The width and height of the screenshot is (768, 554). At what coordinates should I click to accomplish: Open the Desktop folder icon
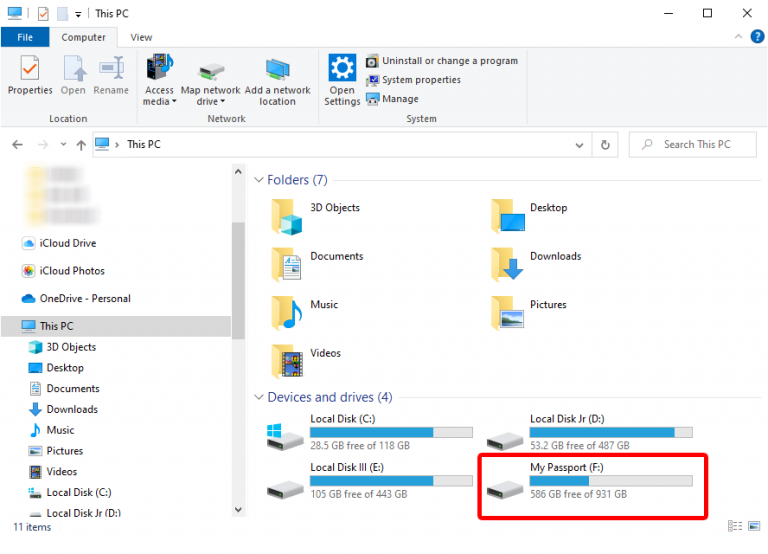pyautogui.click(x=508, y=216)
